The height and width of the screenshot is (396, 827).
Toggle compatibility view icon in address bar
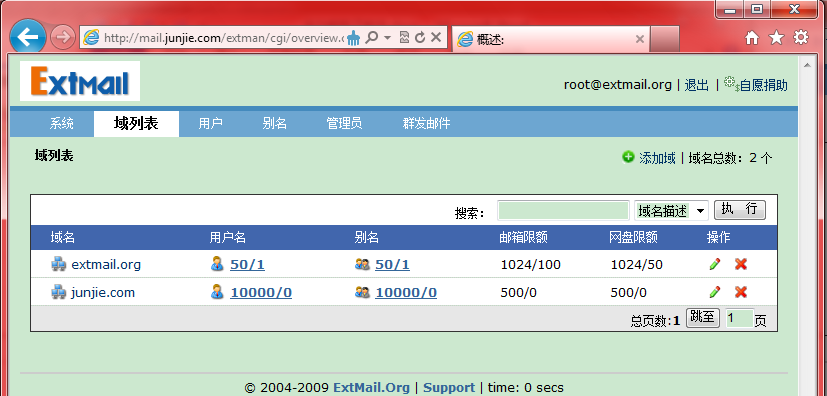click(x=404, y=37)
